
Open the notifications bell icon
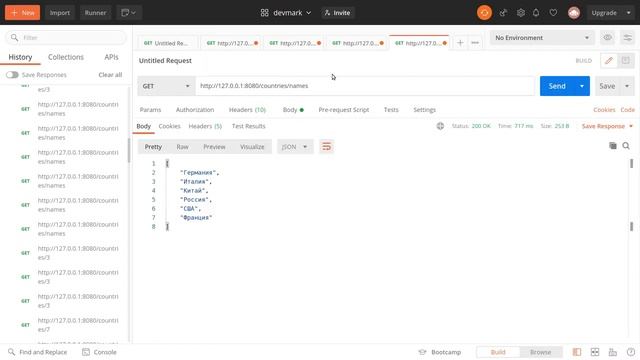536,13
